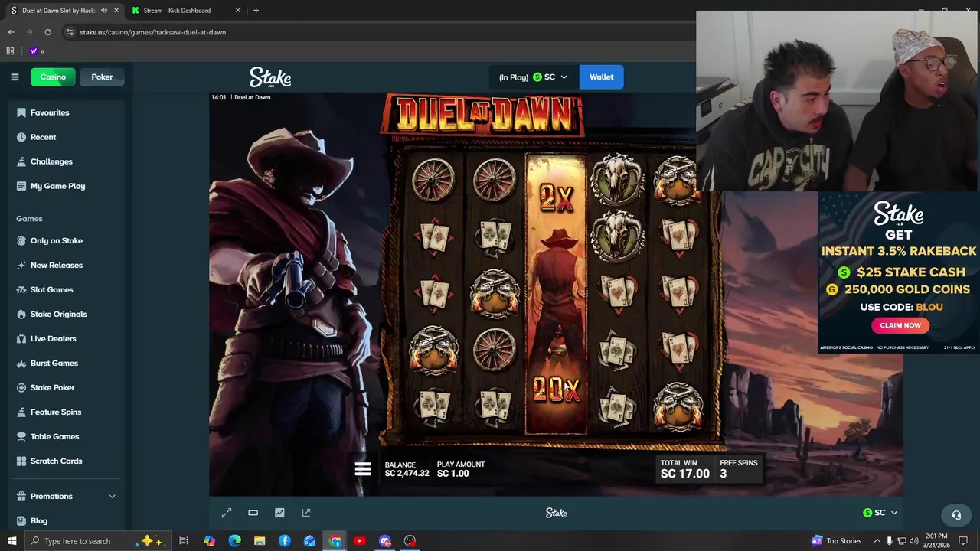This screenshot has height=551, width=980.
Task: Launch Microsoft Edge from taskbar
Action: tap(234, 541)
